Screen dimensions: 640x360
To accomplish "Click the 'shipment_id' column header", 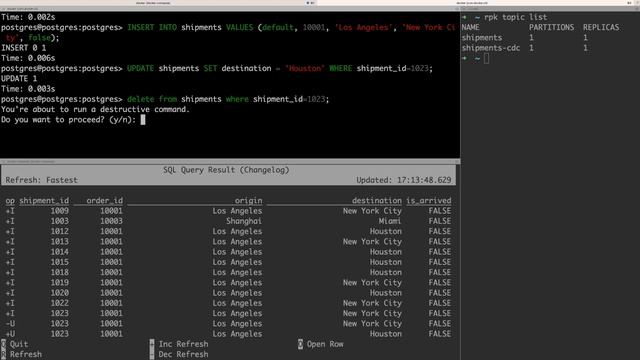I will point(44,200).
